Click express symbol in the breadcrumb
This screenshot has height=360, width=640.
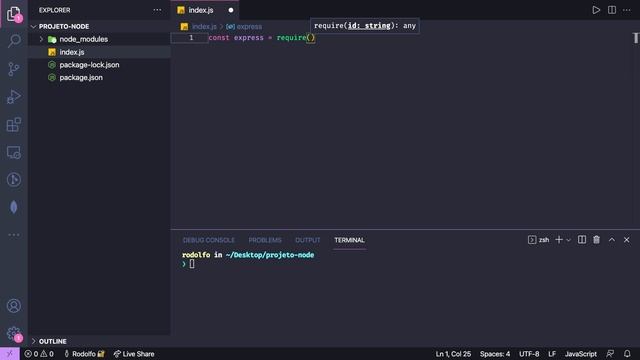pos(249,27)
